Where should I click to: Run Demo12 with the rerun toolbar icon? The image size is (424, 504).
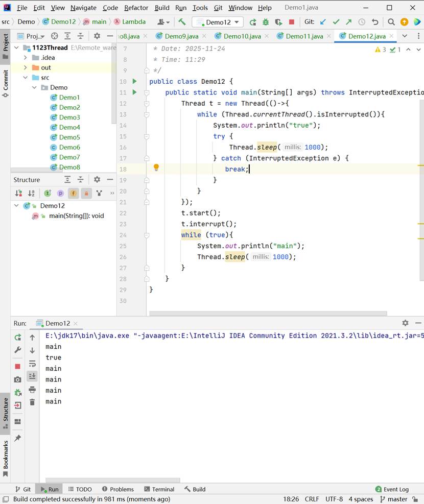[253, 22]
